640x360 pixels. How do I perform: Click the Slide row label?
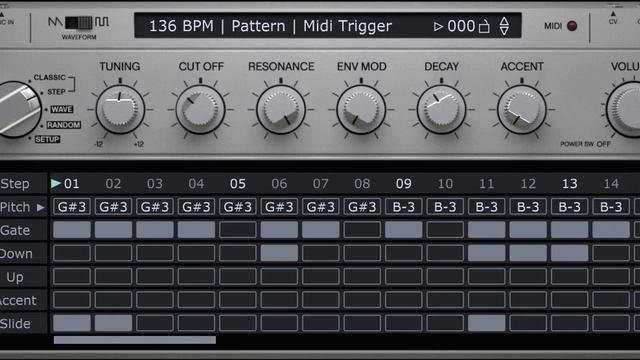coord(15,324)
